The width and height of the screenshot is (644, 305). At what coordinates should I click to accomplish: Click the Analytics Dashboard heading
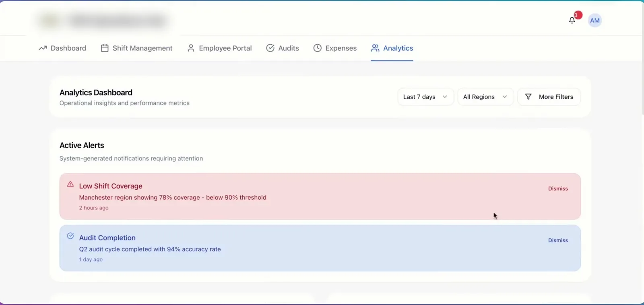[96, 92]
